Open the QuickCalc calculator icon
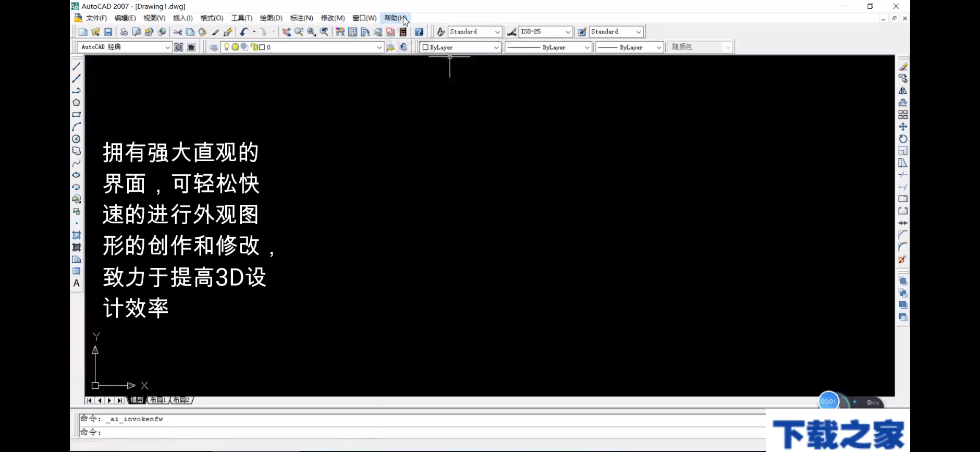980x452 pixels. (x=403, y=32)
